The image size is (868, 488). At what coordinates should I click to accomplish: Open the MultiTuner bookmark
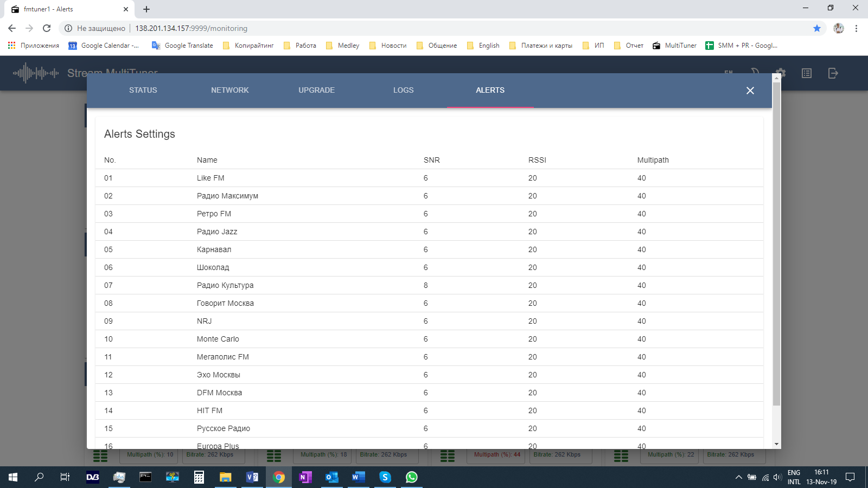[x=674, y=46]
